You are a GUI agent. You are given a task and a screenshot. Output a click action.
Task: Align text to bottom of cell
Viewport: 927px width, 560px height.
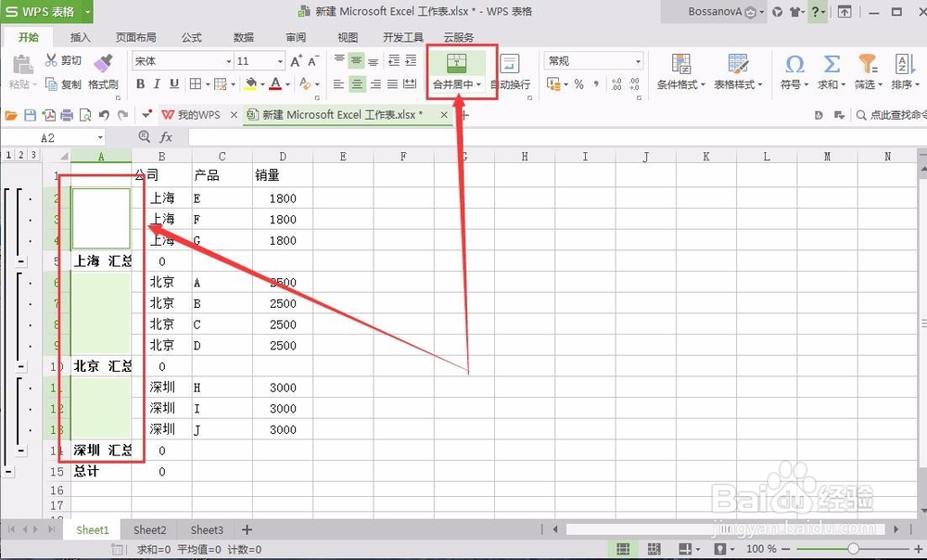tap(373, 60)
